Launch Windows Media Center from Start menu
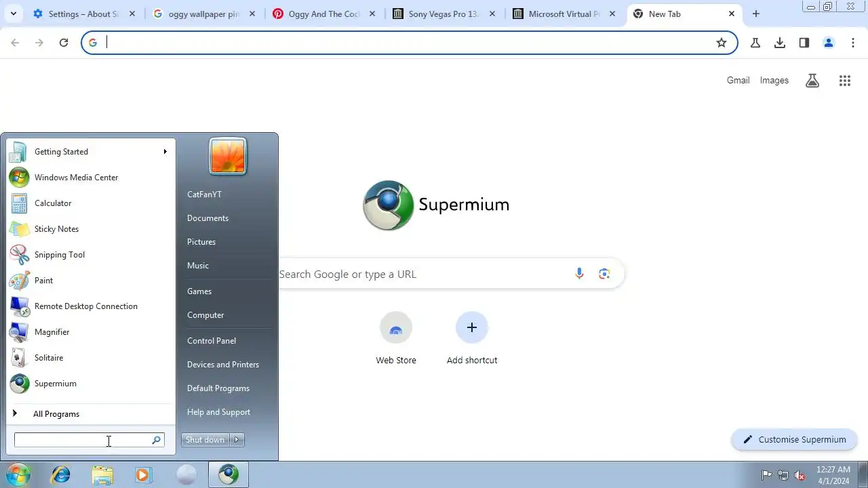This screenshot has height=488, width=868. click(x=19, y=178)
